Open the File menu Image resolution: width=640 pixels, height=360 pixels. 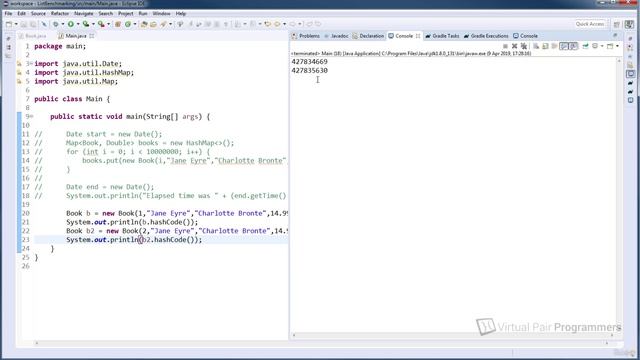pos(8,13)
